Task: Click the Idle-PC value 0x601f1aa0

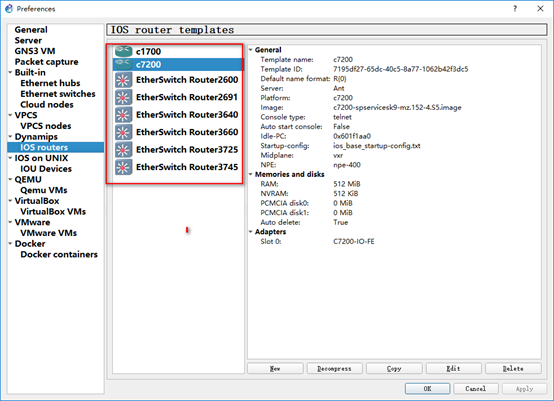Action: 352,136
